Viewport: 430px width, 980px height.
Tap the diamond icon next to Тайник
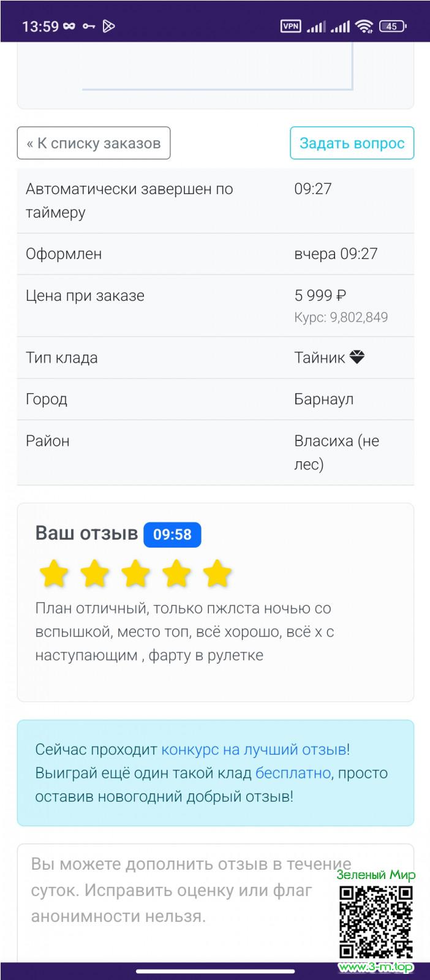(357, 357)
